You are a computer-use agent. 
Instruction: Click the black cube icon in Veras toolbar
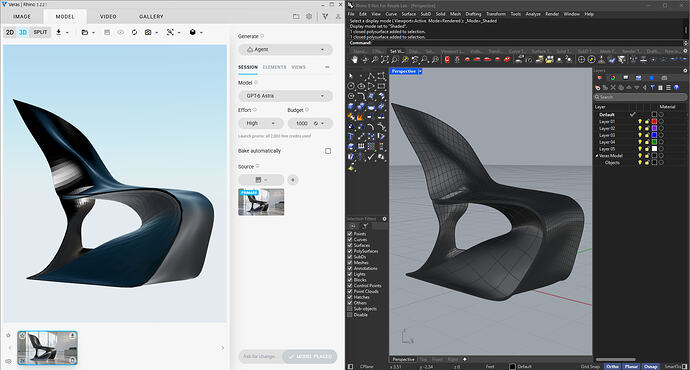click(192, 33)
